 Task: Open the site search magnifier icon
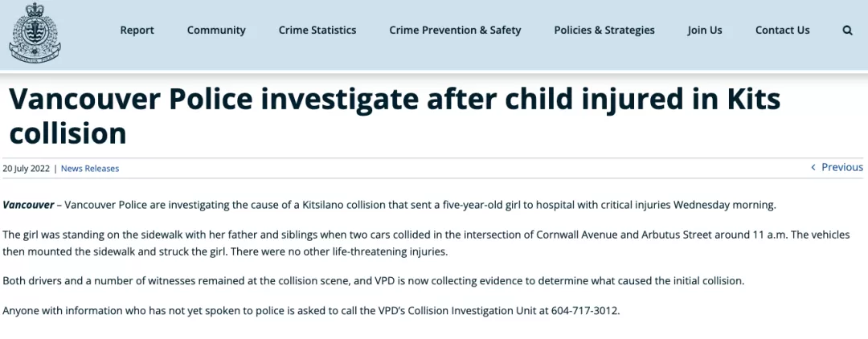(x=848, y=31)
